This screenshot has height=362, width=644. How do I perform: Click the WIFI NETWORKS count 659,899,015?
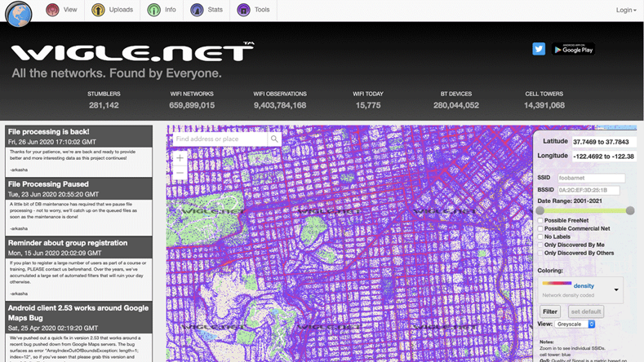[x=192, y=105]
